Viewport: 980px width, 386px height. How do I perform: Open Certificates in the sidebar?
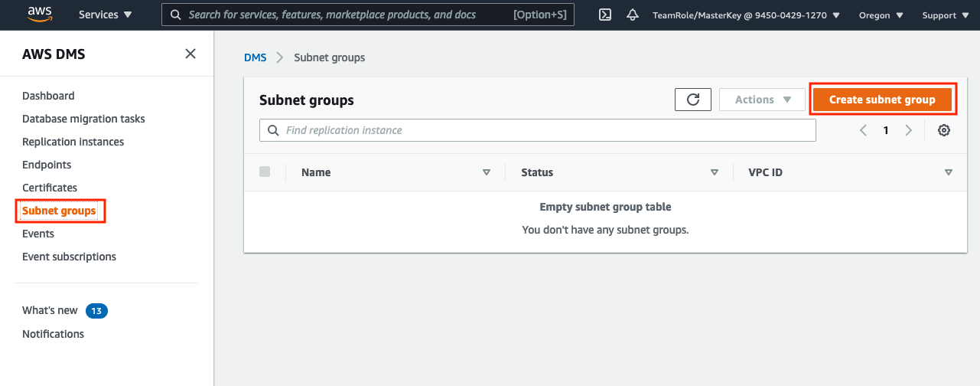[x=50, y=188]
